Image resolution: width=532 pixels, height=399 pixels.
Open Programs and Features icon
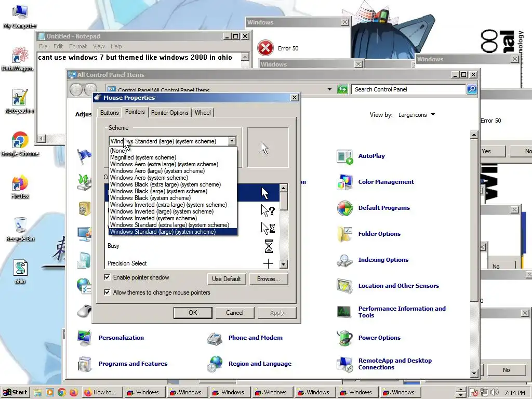(84, 364)
